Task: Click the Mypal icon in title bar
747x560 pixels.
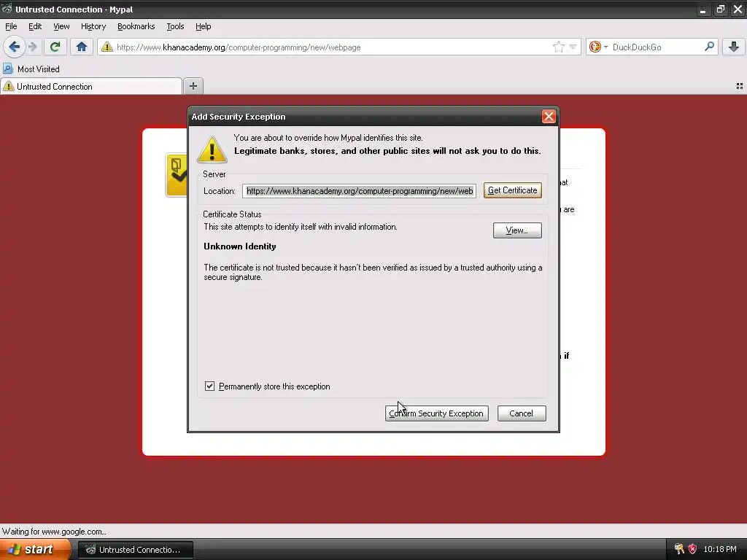Action: 7,9
